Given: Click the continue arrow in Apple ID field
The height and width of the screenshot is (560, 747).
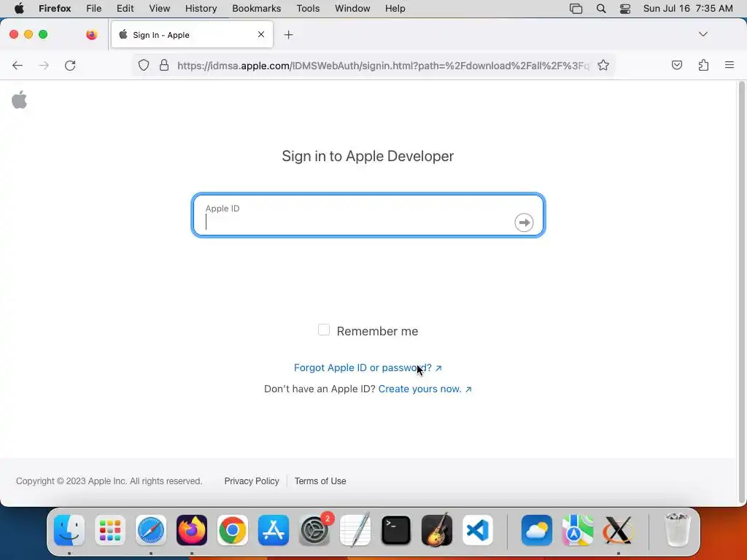Looking at the screenshot, I should 524,222.
